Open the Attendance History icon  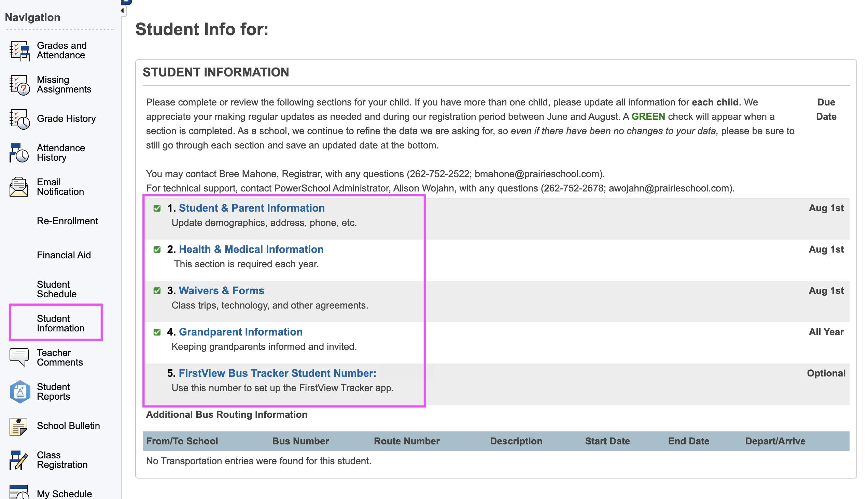tap(19, 153)
